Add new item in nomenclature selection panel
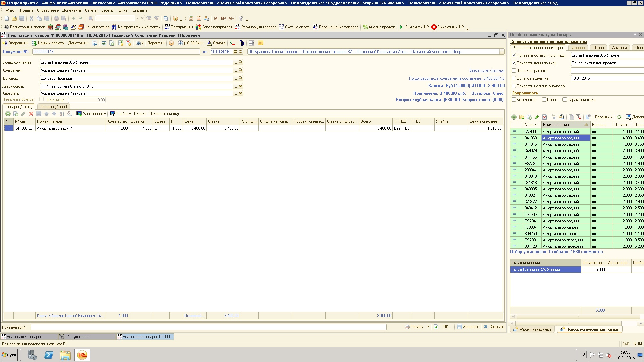Screen dimensions: 644x362 (514, 117)
